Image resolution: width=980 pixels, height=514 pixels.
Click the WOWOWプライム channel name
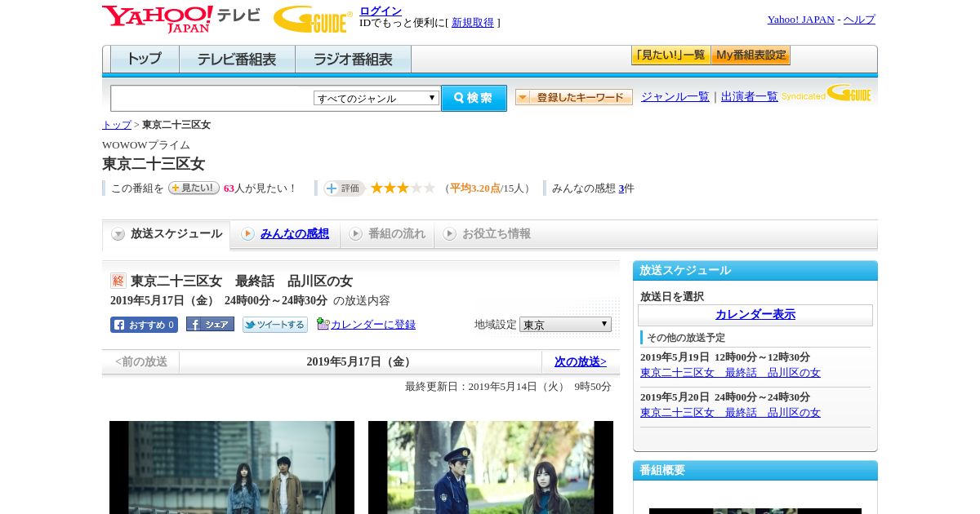pyautogui.click(x=146, y=145)
